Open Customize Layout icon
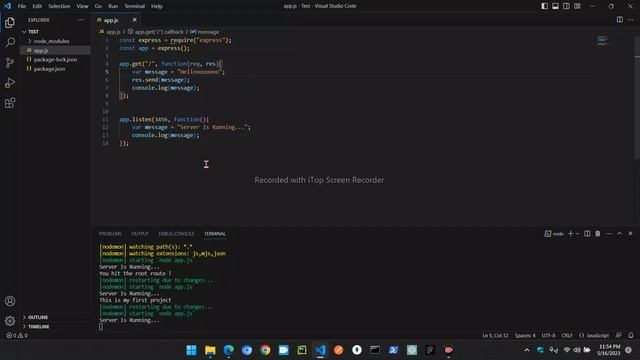This screenshot has width=640, height=360. (x=578, y=6)
